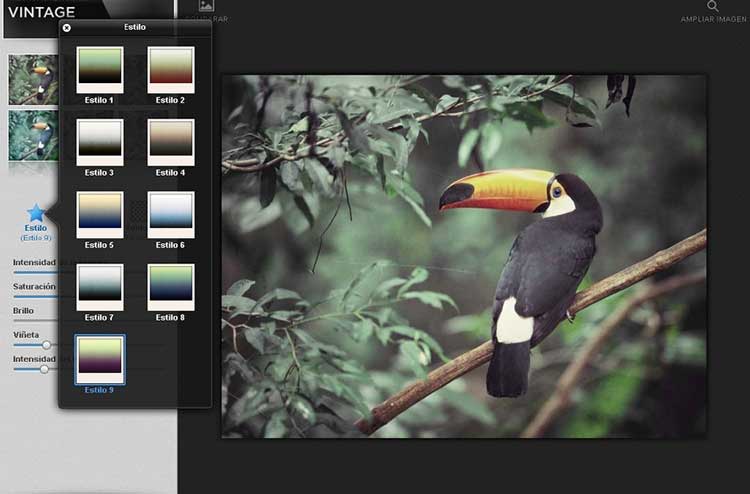Click the Viñeta slider handle

(x=46, y=345)
